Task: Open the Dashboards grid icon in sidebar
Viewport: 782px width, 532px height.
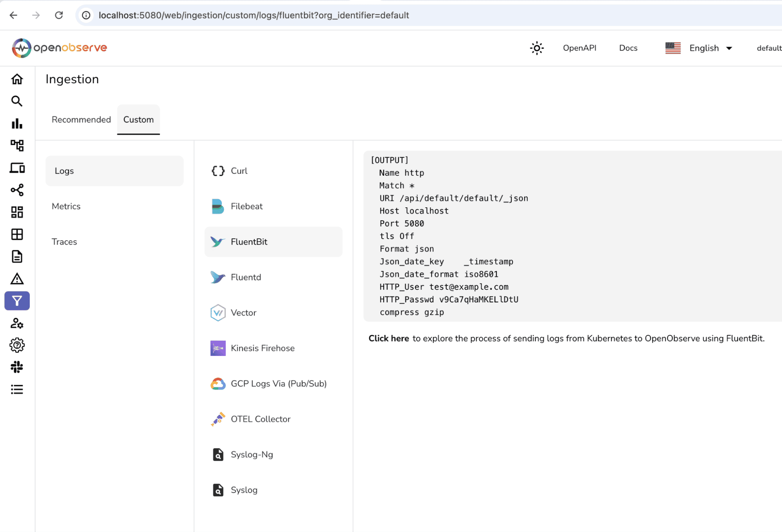Action: coord(17,212)
